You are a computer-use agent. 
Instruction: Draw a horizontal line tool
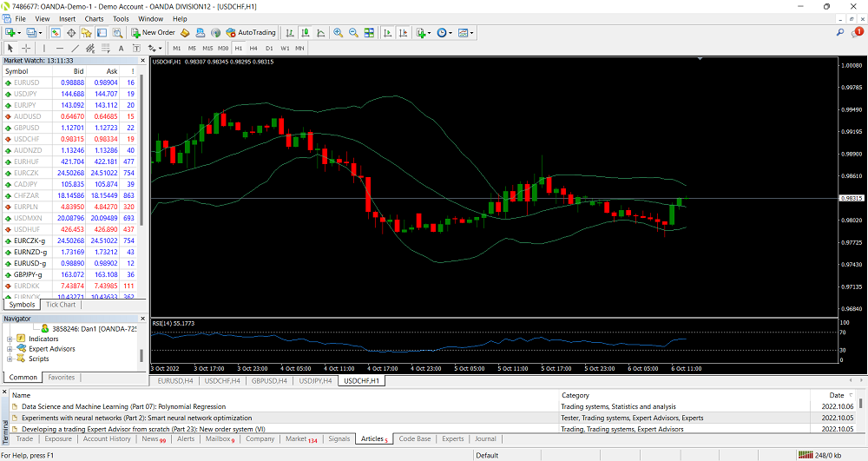[60, 48]
